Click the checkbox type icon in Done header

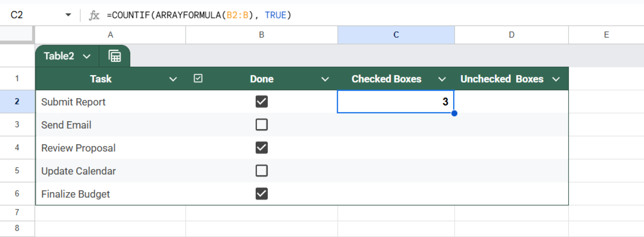[198, 78]
